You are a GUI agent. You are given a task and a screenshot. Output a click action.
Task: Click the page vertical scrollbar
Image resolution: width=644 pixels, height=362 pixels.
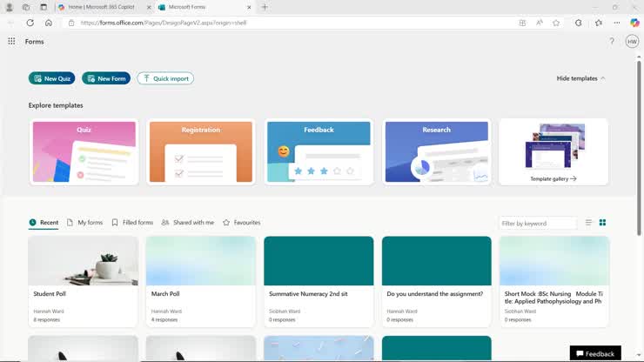point(639,148)
